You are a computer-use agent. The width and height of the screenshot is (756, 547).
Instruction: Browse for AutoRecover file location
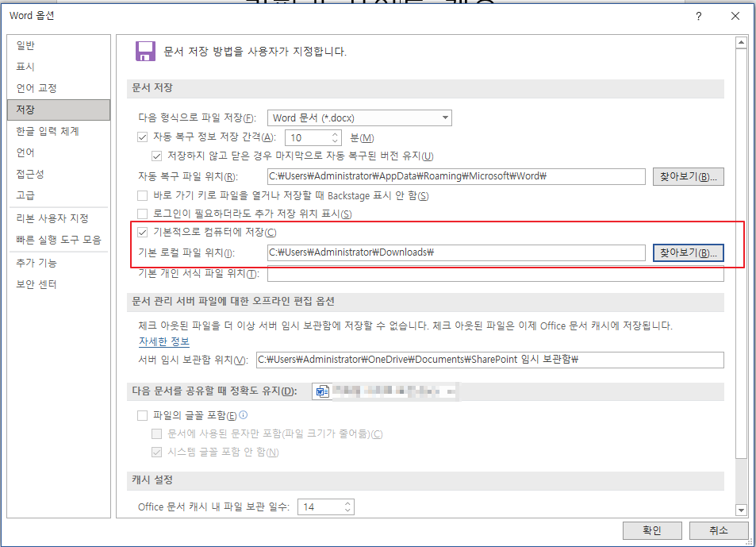(x=688, y=176)
